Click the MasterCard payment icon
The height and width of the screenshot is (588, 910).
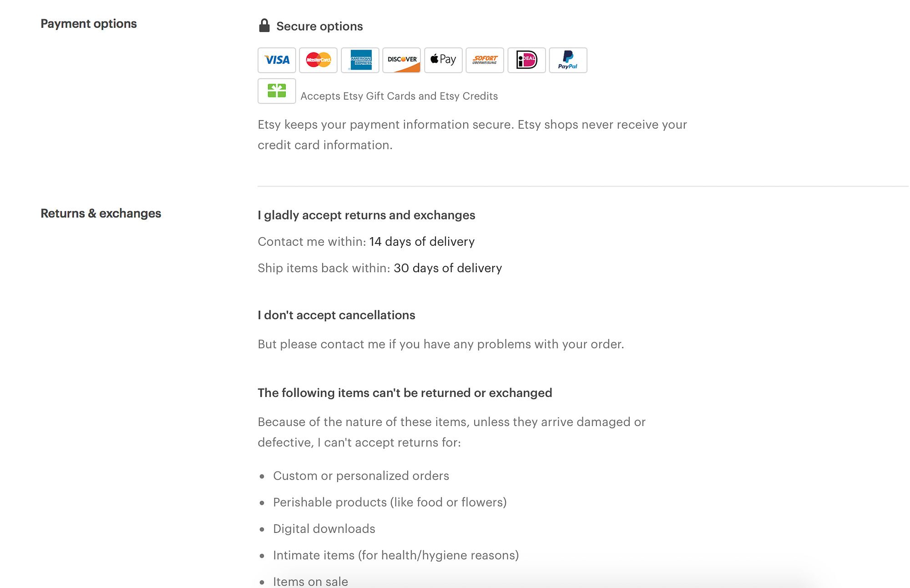pos(318,60)
